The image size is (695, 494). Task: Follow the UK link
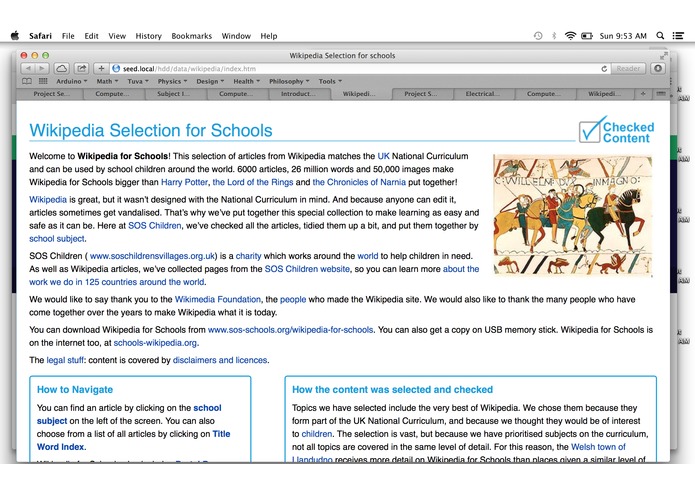383,156
